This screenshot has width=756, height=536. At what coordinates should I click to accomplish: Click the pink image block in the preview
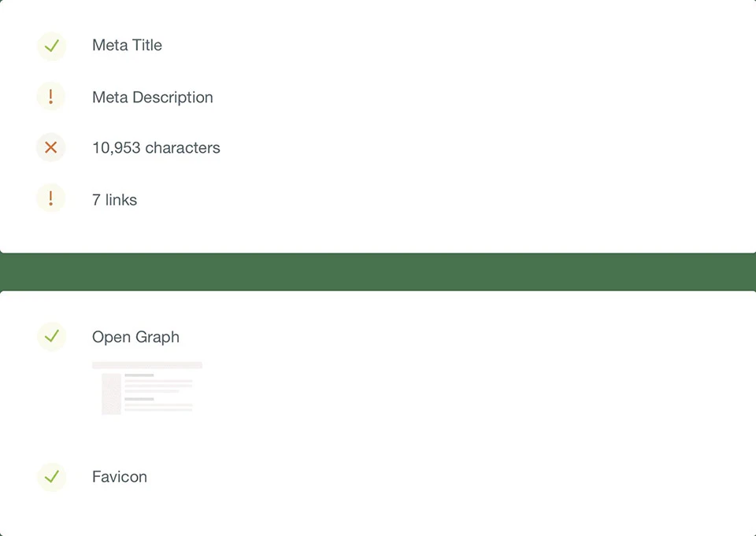pos(111,394)
